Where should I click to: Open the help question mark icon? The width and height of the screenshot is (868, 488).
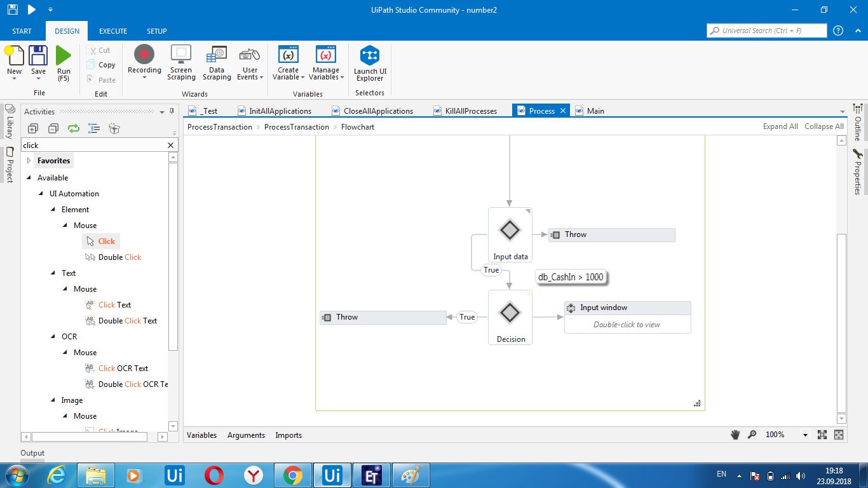tap(838, 30)
